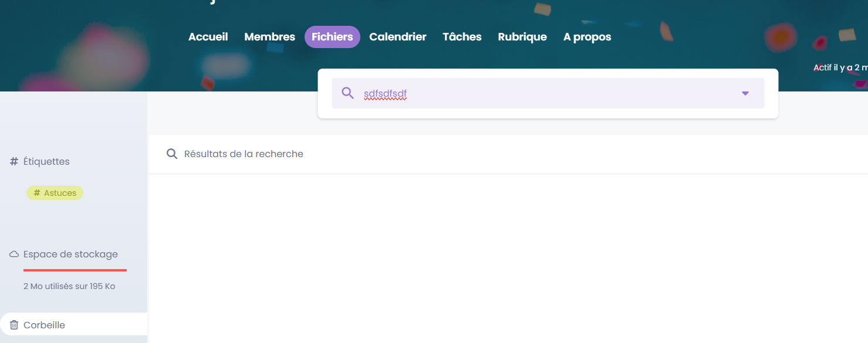Viewport: 868px width, 343px height.
Task: Click the cloud icon beside Espace de stockage
Action: coord(14,254)
